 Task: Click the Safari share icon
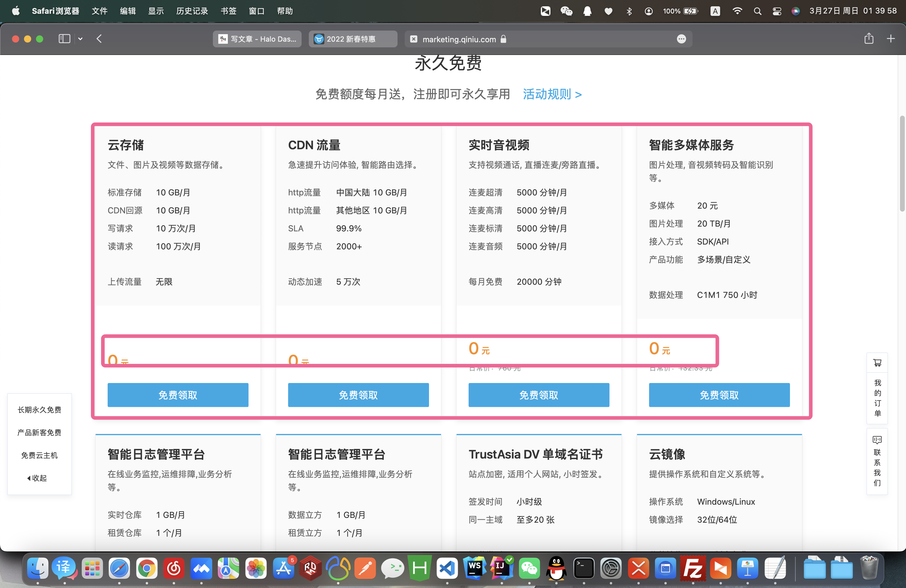click(869, 38)
